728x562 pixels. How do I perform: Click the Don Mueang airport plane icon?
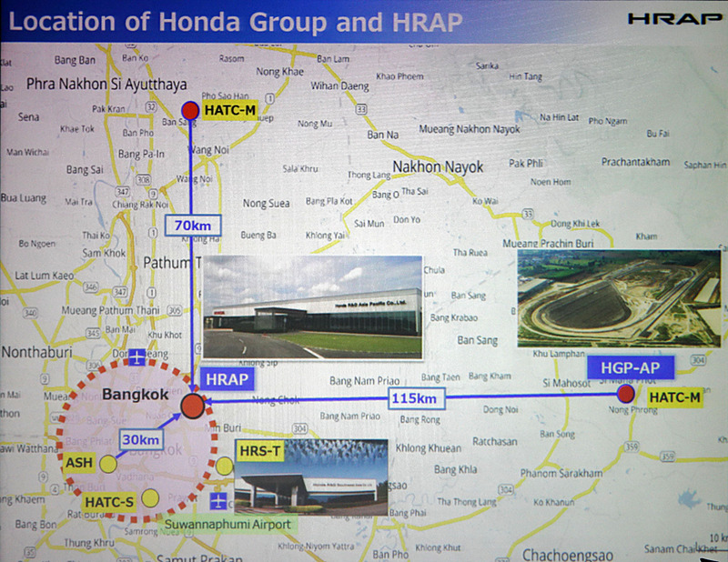click(x=136, y=357)
